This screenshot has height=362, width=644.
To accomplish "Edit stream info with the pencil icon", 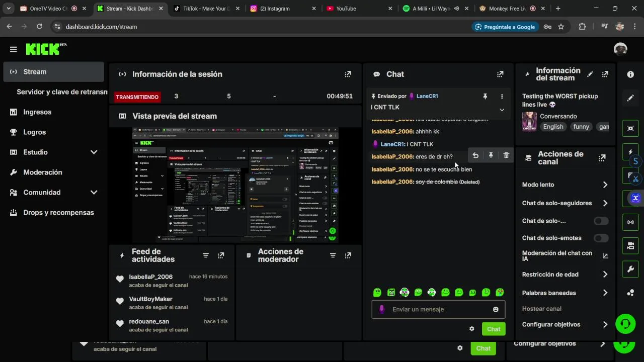I will click(590, 74).
